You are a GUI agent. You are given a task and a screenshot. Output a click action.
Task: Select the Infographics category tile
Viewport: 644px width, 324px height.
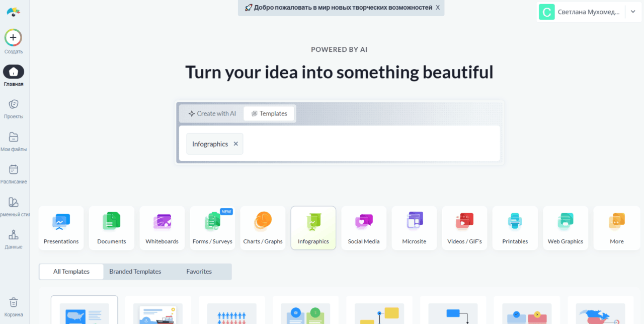(x=313, y=228)
